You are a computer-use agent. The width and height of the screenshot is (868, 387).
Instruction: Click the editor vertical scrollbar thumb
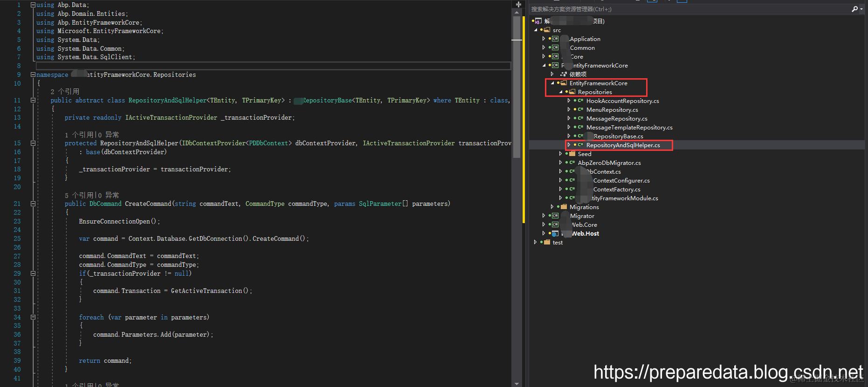pyautogui.click(x=517, y=87)
